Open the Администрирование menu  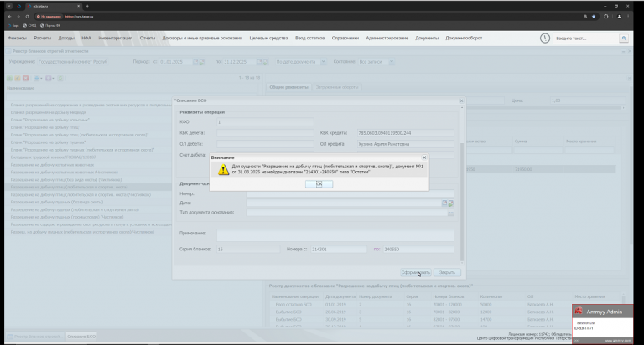coord(387,39)
